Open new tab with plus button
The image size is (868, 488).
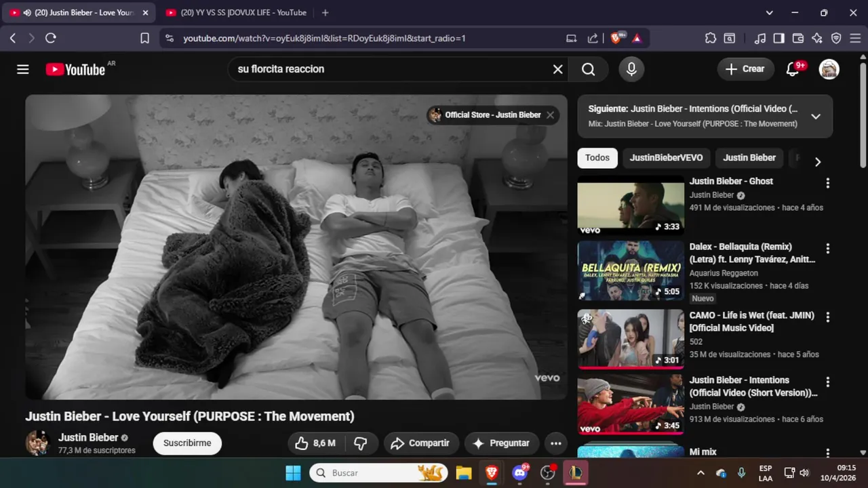point(325,12)
